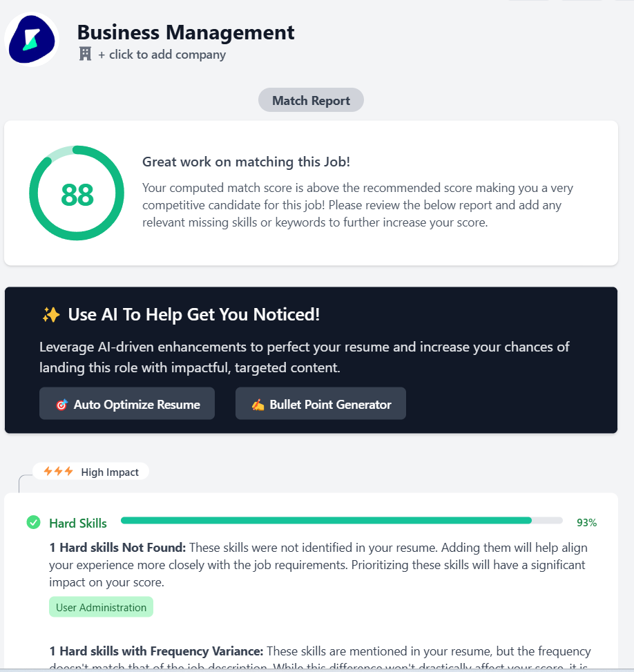Click the target icon on Auto Optimize

click(61, 405)
